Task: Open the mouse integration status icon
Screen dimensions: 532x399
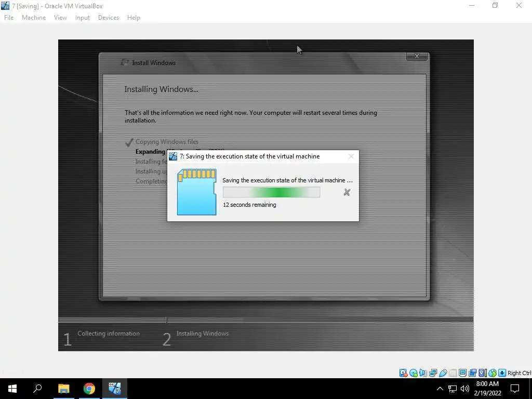Action: tap(493, 373)
